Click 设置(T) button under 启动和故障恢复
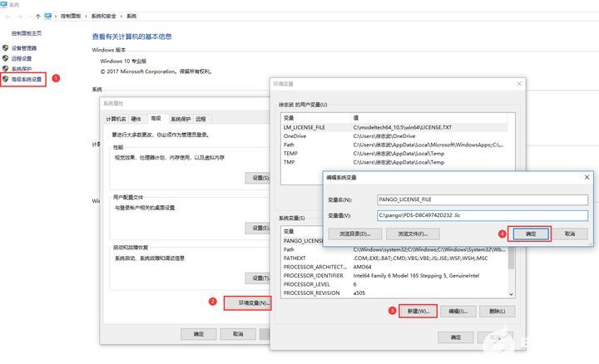Screen dimensions: 599x364 (x=258, y=278)
